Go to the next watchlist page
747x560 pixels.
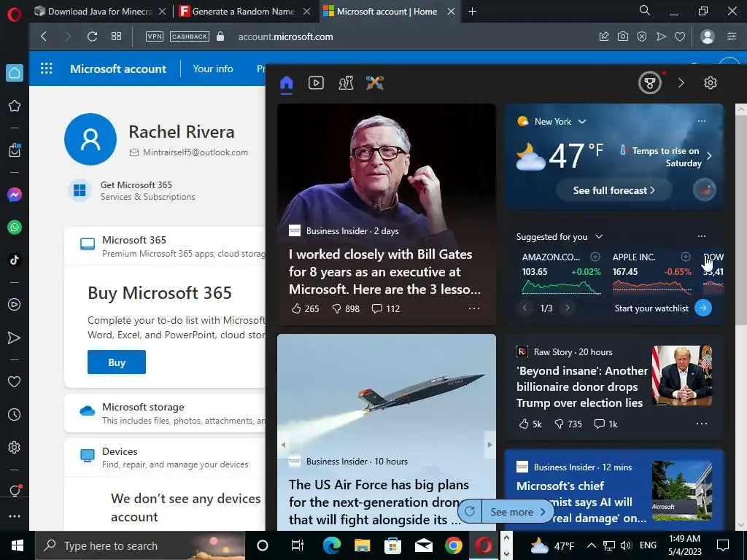568,308
